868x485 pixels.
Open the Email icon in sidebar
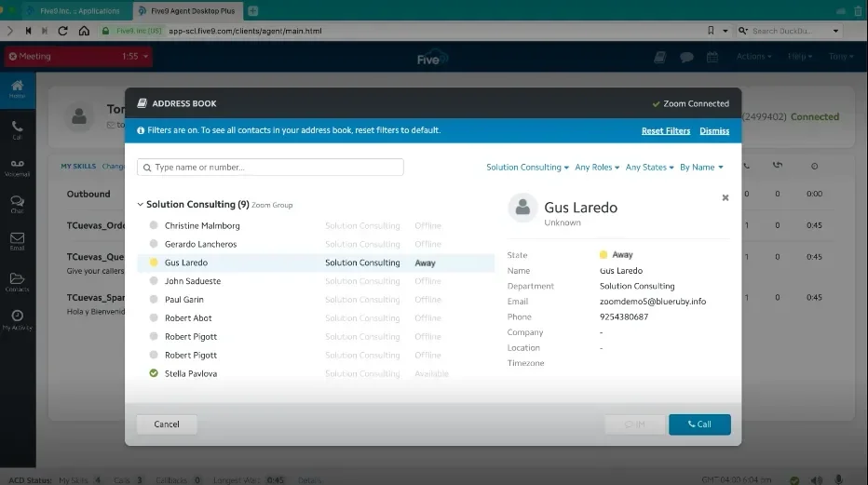coord(17,241)
